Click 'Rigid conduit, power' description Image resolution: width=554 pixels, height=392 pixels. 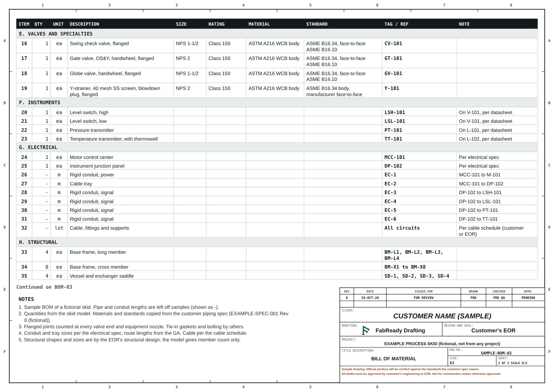point(92,175)
